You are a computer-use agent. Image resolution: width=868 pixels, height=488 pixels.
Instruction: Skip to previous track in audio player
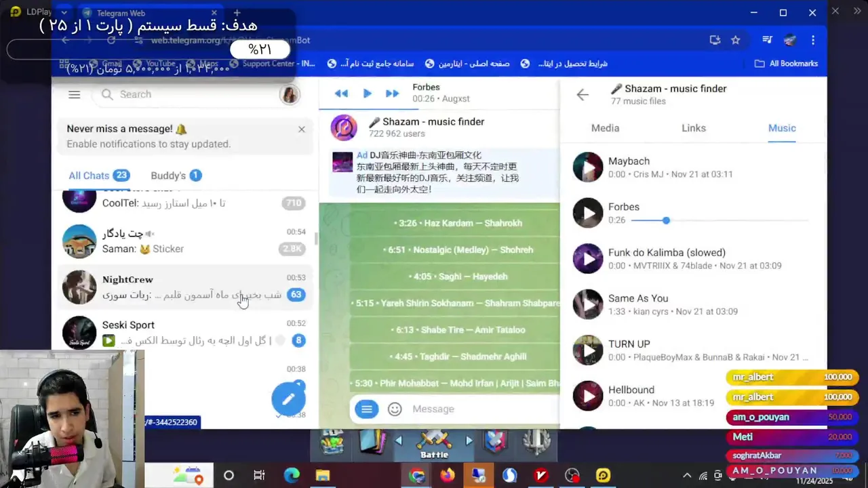[341, 94]
